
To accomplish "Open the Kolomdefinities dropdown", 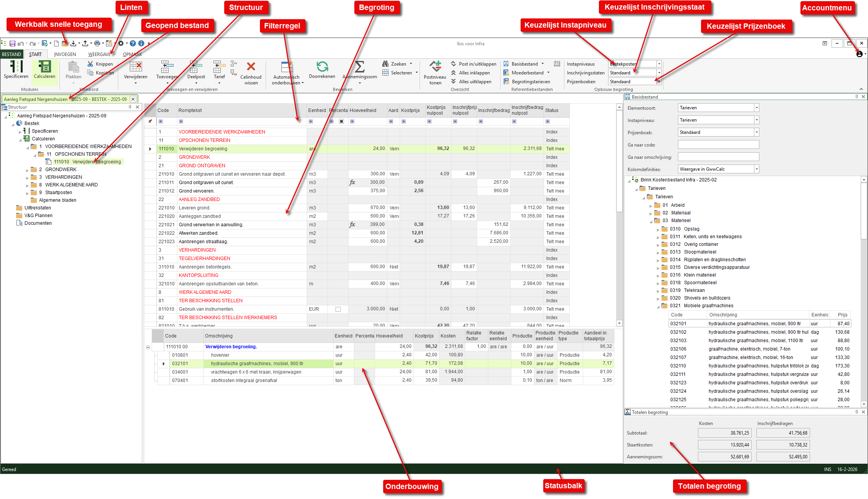I will [x=756, y=169].
